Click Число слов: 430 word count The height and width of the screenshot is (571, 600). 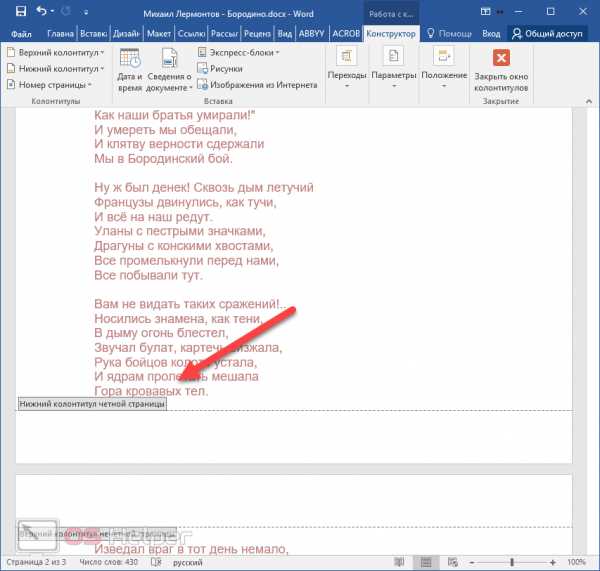pyautogui.click(x=108, y=562)
